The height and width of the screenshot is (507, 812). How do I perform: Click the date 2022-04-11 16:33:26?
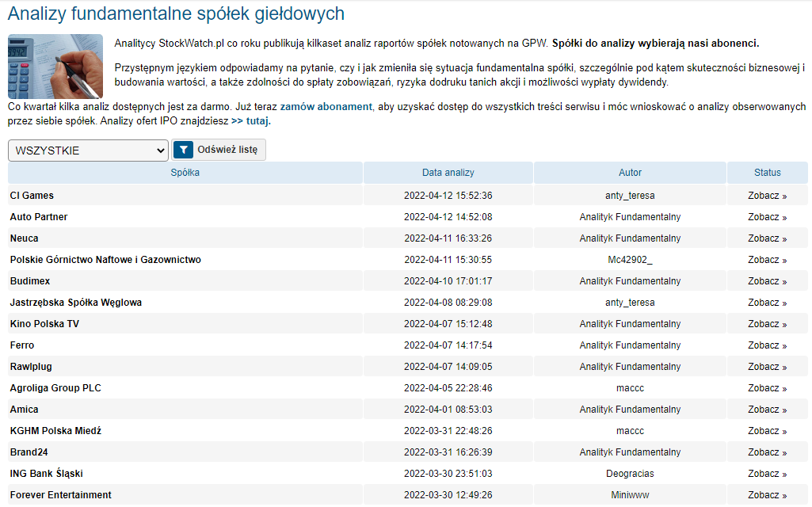click(x=448, y=238)
